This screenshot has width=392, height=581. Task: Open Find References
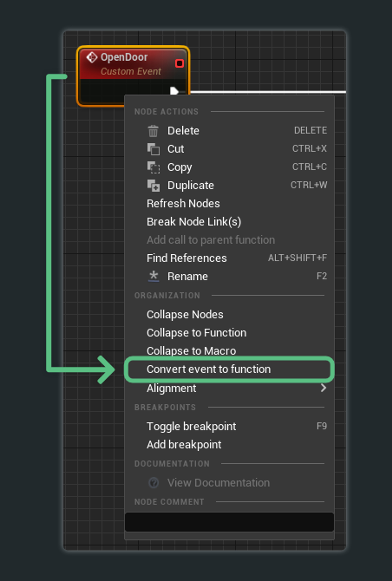pos(187,258)
